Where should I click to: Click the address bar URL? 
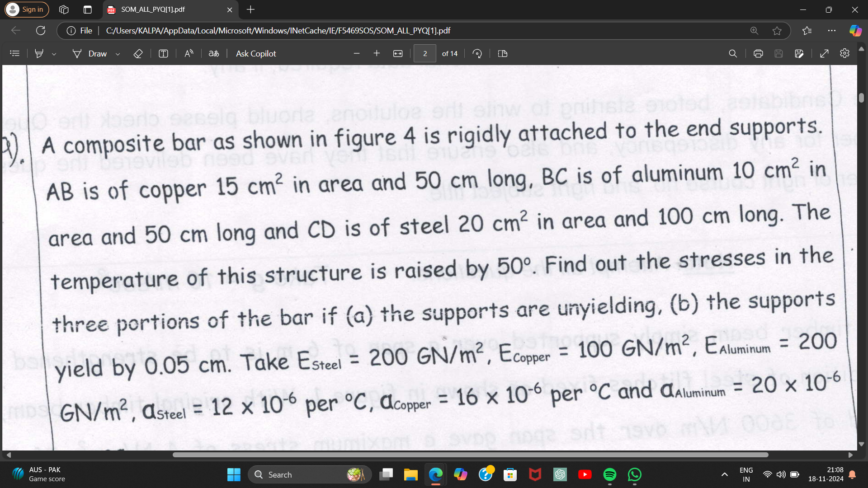click(x=278, y=30)
